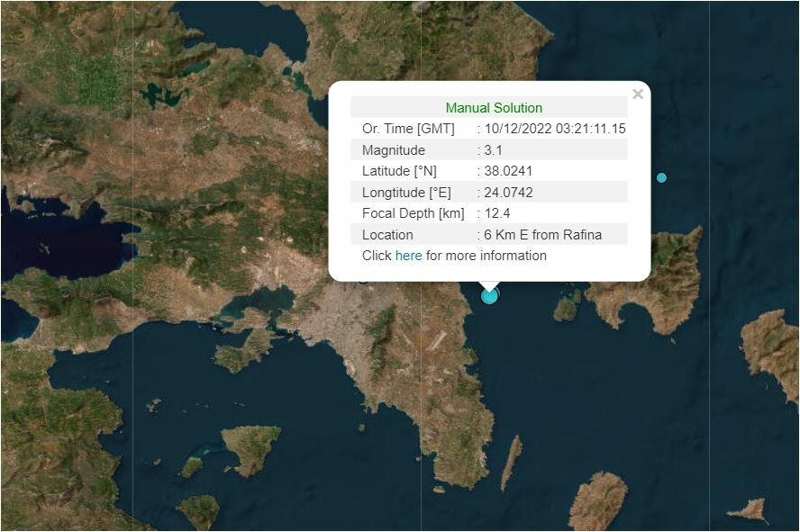Screen dimensions: 800x532
Task: Click the latitude value 38.0241
Action: [x=507, y=171]
